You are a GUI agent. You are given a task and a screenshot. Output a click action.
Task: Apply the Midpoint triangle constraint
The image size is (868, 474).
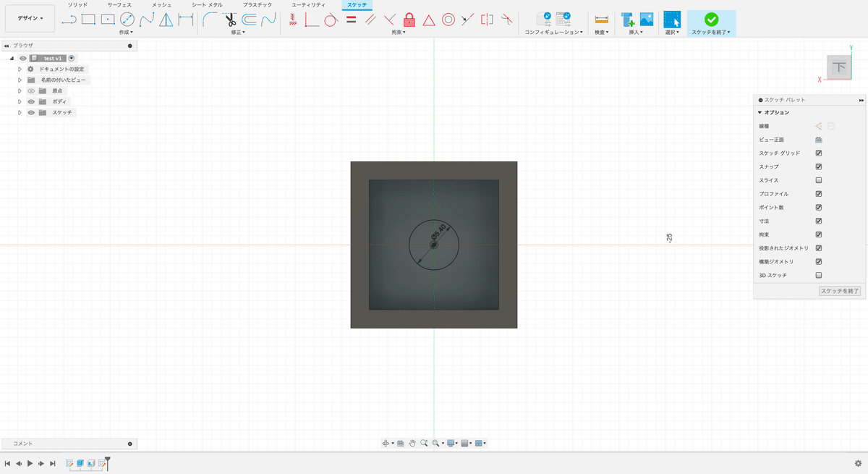[429, 20]
